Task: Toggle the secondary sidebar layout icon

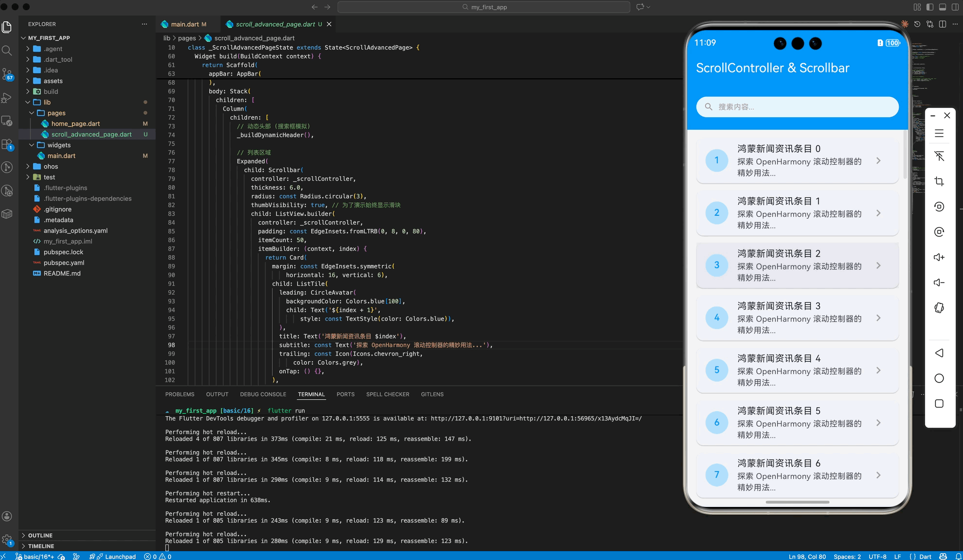Action: (x=955, y=7)
